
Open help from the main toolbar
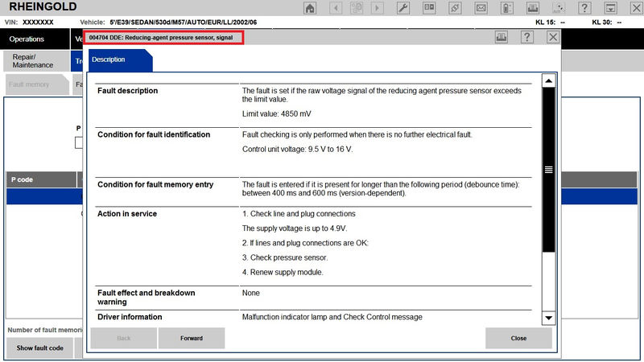click(x=585, y=8)
